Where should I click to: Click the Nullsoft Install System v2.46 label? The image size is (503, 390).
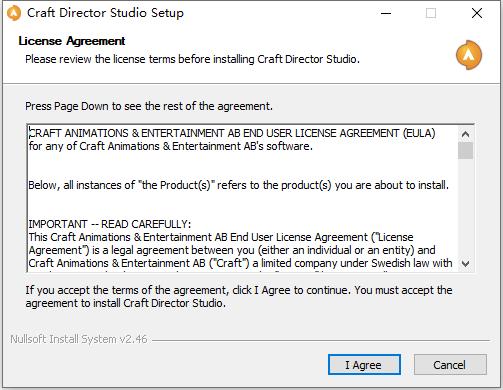pyautogui.click(x=79, y=339)
